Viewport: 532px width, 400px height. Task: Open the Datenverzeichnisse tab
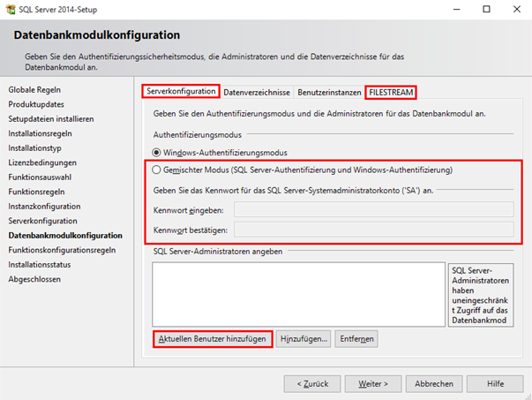point(256,92)
